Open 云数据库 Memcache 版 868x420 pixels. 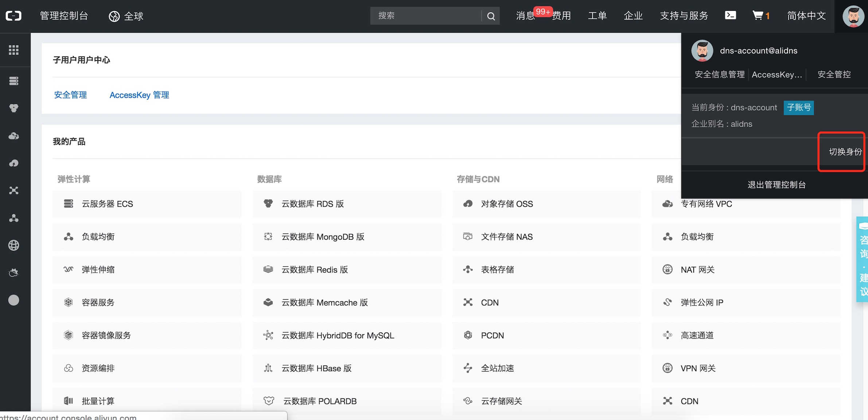click(347, 303)
